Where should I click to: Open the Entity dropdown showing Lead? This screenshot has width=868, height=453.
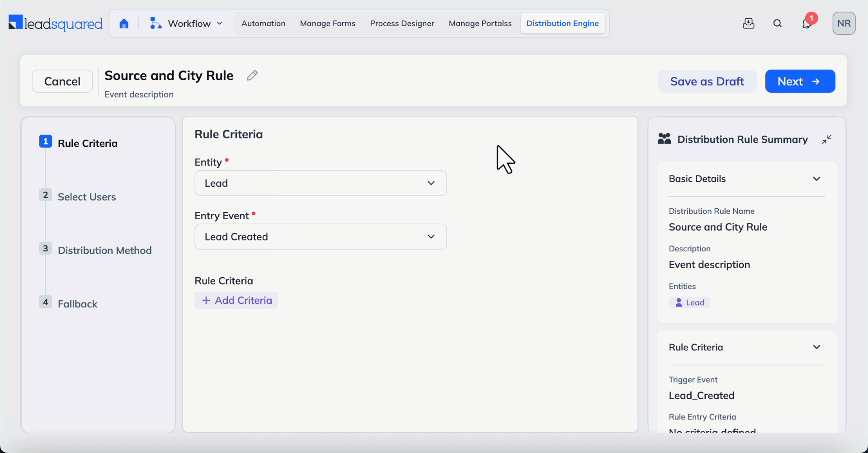click(320, 183)
